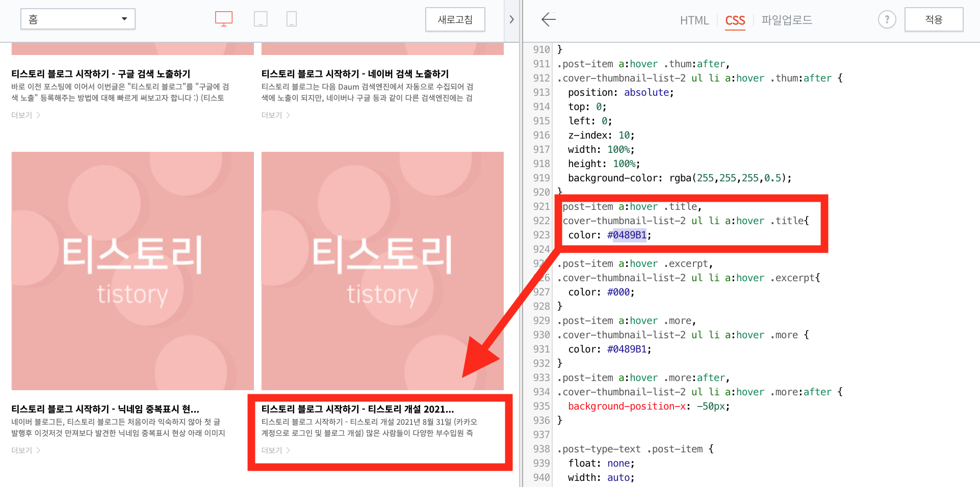Click the '.post-type-text .post-item' selector line
The height and width of the screenshot is (487, 980).
point(635,449)
